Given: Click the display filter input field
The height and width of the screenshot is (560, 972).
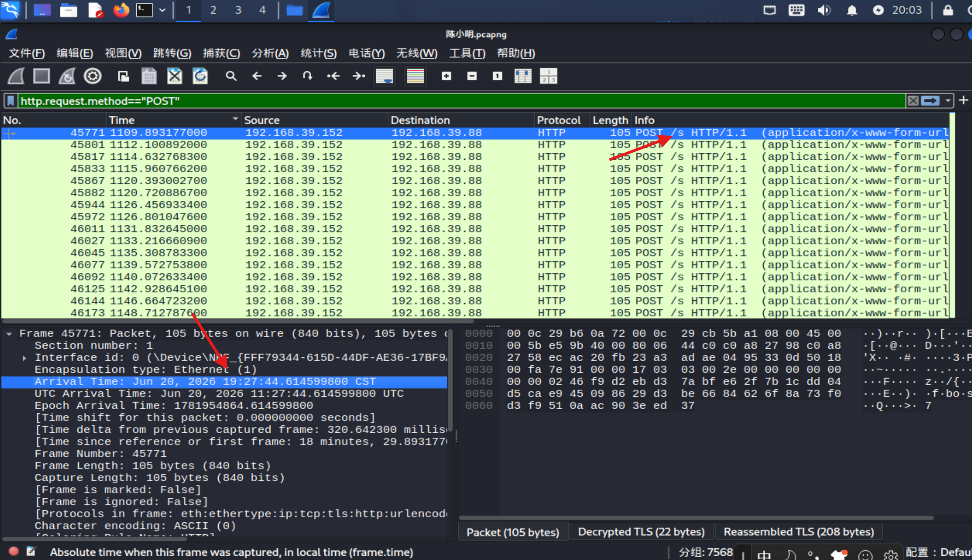Looking at the screenshot, I should point(462,100).
